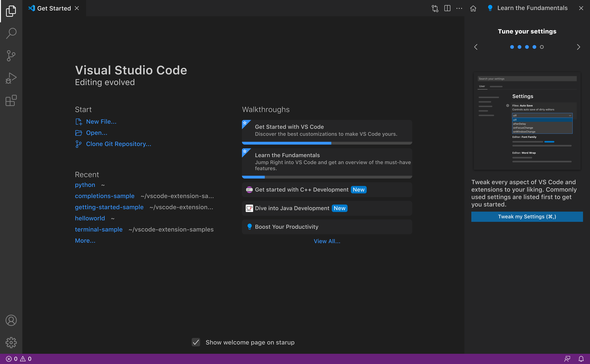The image size is (590, 364).
Task: Open the Source Control view
Action: (11, 56)
